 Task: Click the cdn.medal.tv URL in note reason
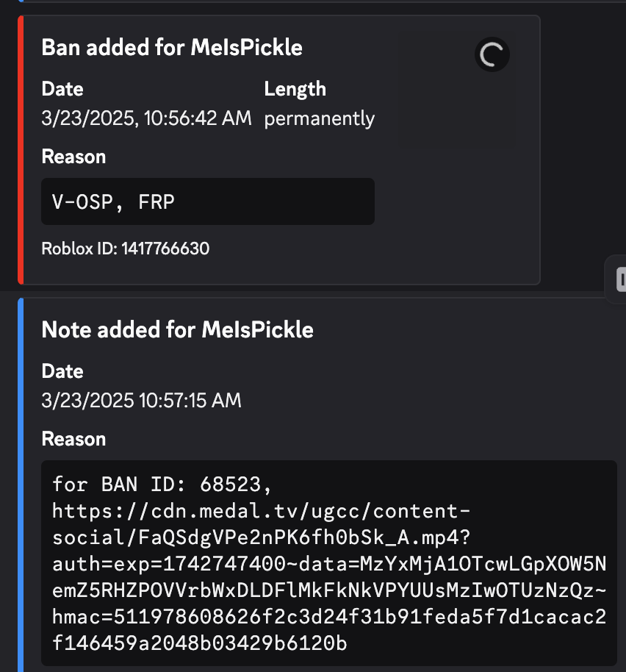coord(329,577)
